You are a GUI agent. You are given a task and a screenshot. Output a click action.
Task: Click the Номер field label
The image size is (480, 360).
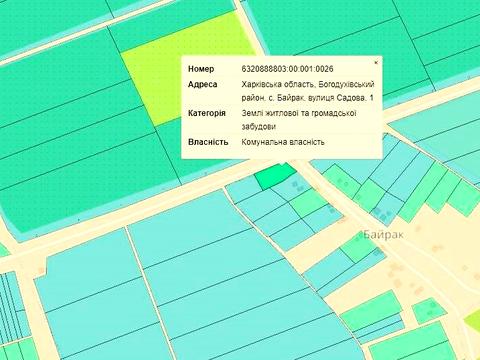pos(201,69)
